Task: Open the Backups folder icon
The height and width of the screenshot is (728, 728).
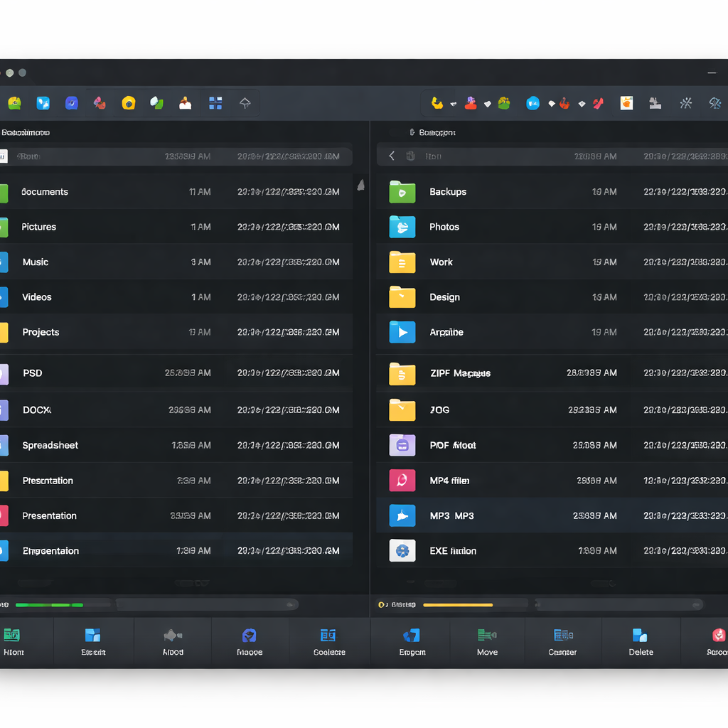Action: point(402,192)
